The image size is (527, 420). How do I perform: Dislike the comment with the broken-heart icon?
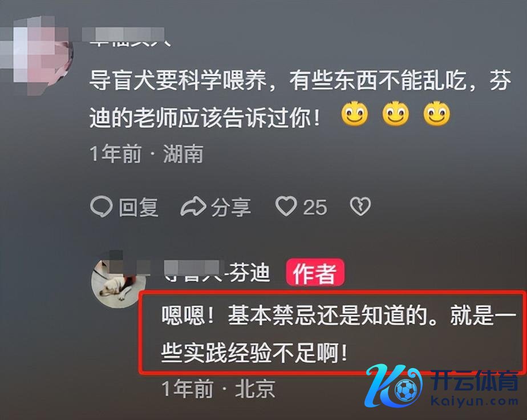tap(360, 206)
